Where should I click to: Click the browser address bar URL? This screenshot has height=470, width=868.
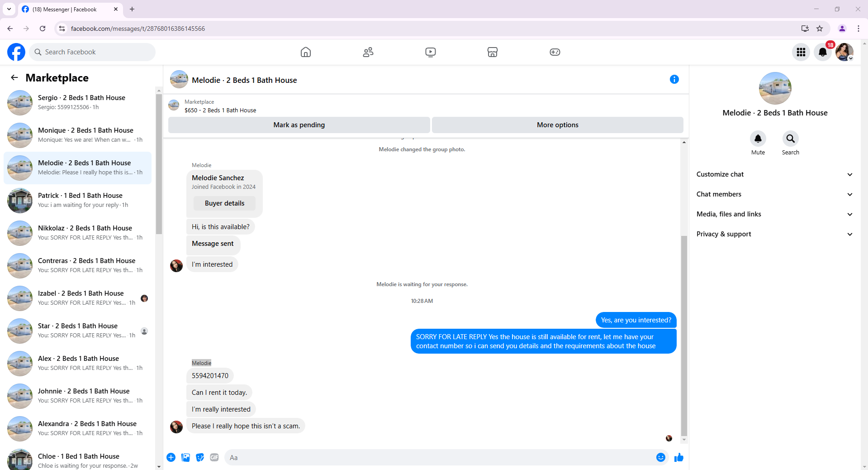coord(138,29)
